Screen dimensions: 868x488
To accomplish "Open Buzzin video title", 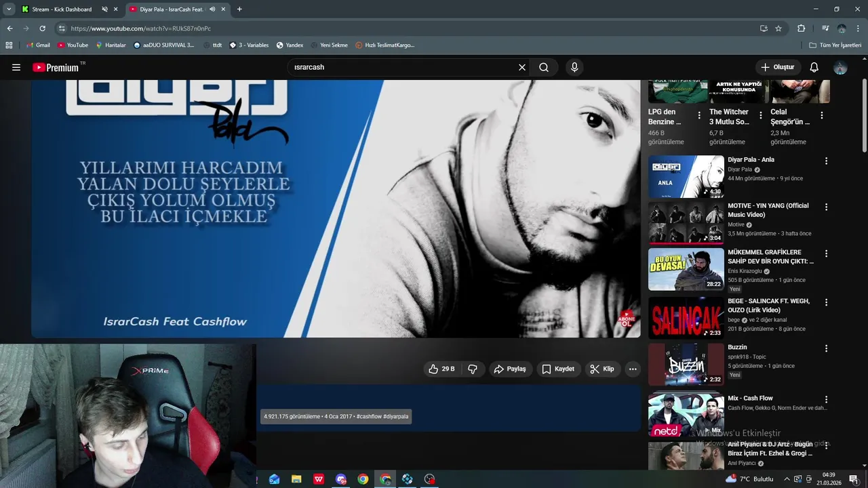I will coord(737,347).
